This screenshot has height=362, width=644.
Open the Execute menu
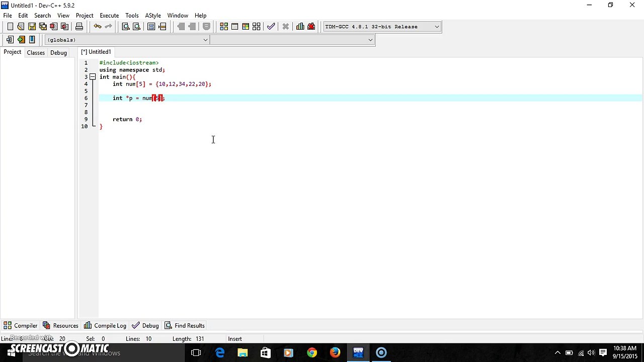pyautogui.click(x=109, y=16)
